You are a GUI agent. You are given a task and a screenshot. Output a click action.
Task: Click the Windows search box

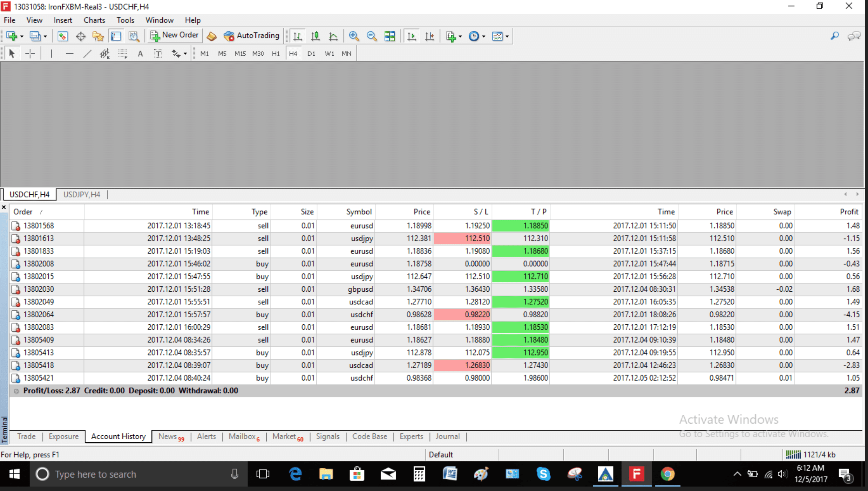[139, 474]
